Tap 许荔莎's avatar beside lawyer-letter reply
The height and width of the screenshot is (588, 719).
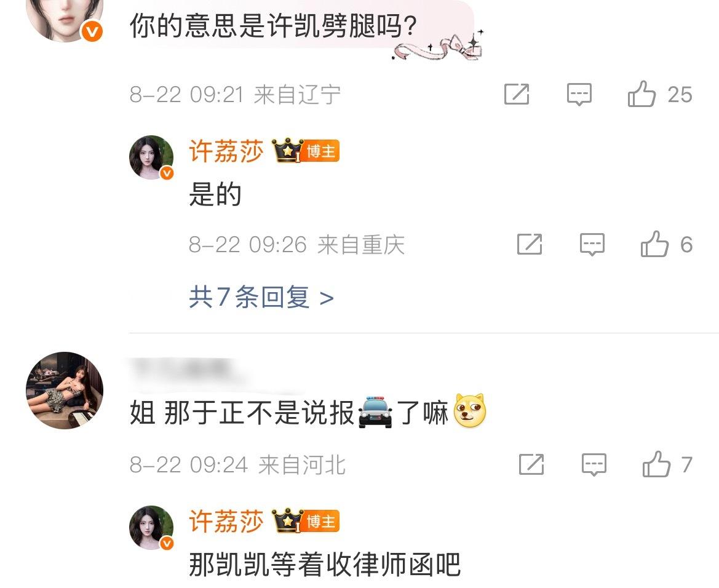151,528
